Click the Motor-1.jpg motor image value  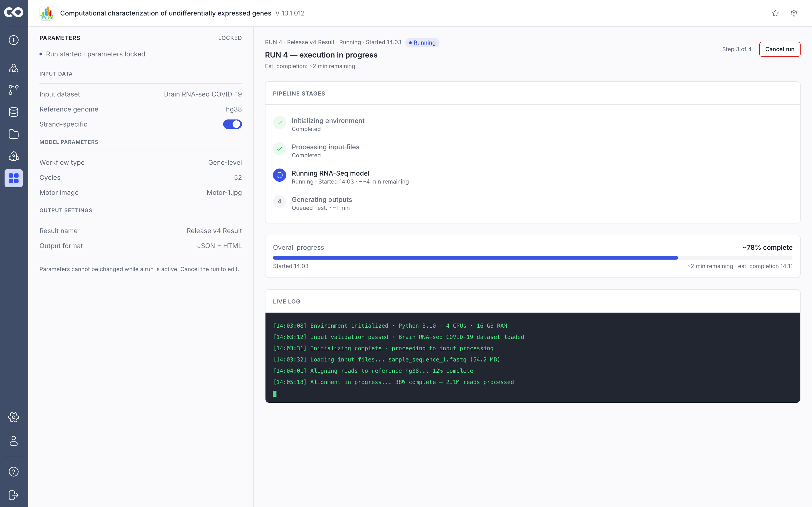(x=224, y=193)
